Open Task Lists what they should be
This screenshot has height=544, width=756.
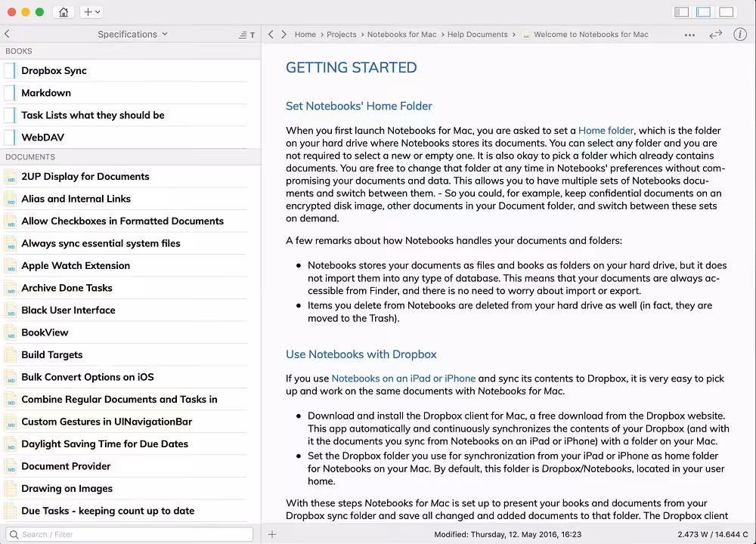coord(131,115)
